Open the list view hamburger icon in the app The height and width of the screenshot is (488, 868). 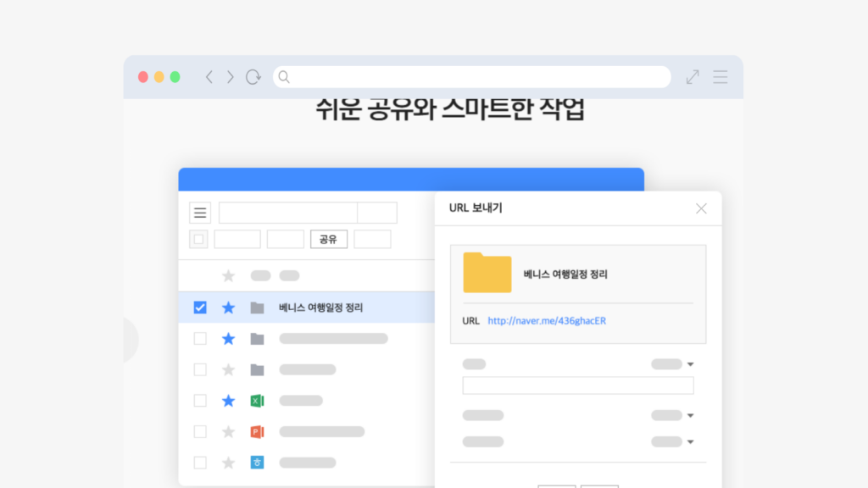(x=200, y=212)
